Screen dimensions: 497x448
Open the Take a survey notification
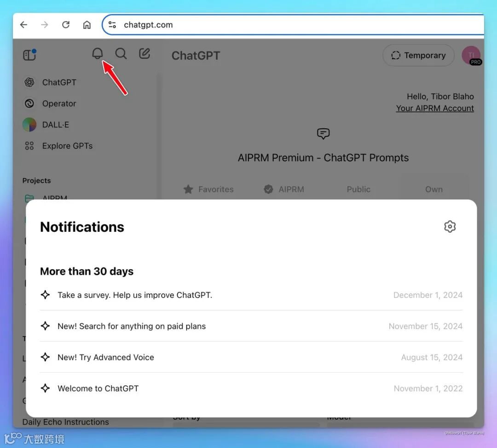pos(251,295)
